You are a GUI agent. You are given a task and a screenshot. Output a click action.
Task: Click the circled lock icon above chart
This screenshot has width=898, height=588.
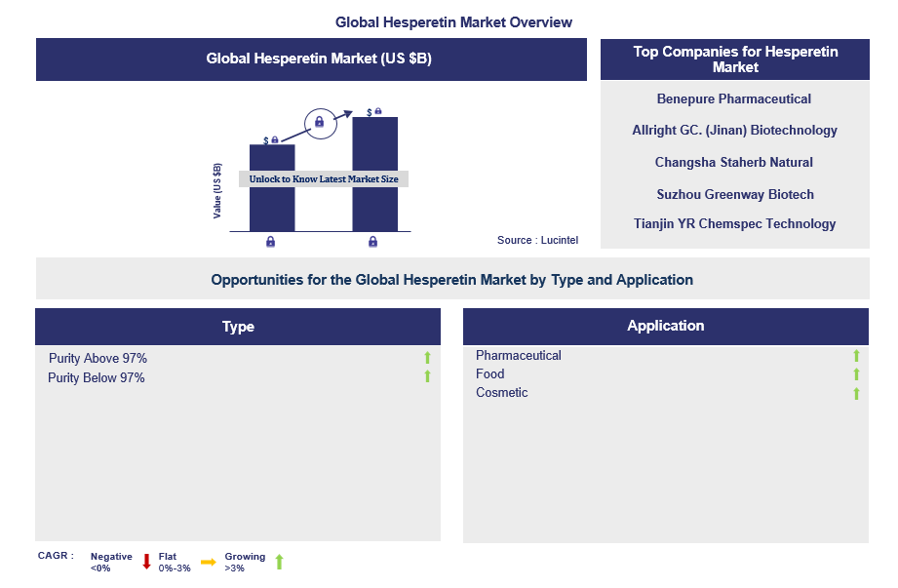318,122
